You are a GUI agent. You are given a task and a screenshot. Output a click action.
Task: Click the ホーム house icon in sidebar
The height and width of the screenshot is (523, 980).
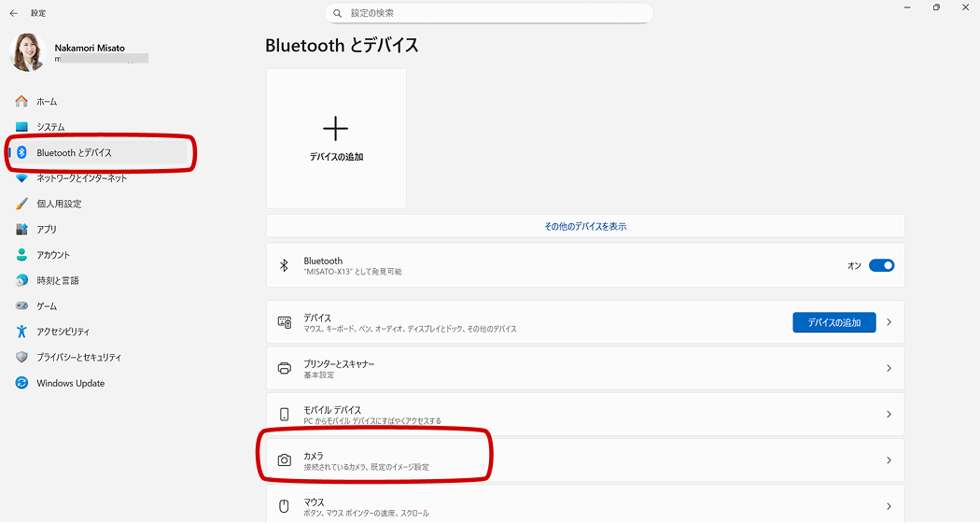pyautogui.click(x=21, y=101)
